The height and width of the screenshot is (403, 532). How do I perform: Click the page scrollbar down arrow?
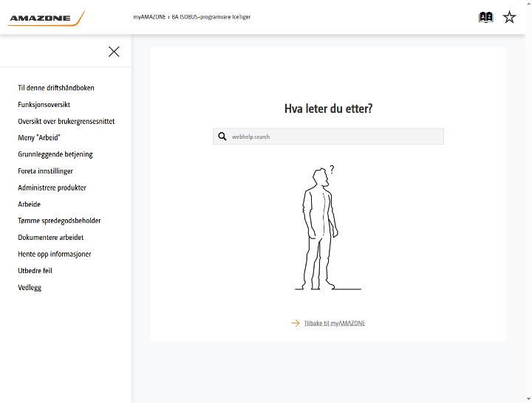click(x=529, y=399)
